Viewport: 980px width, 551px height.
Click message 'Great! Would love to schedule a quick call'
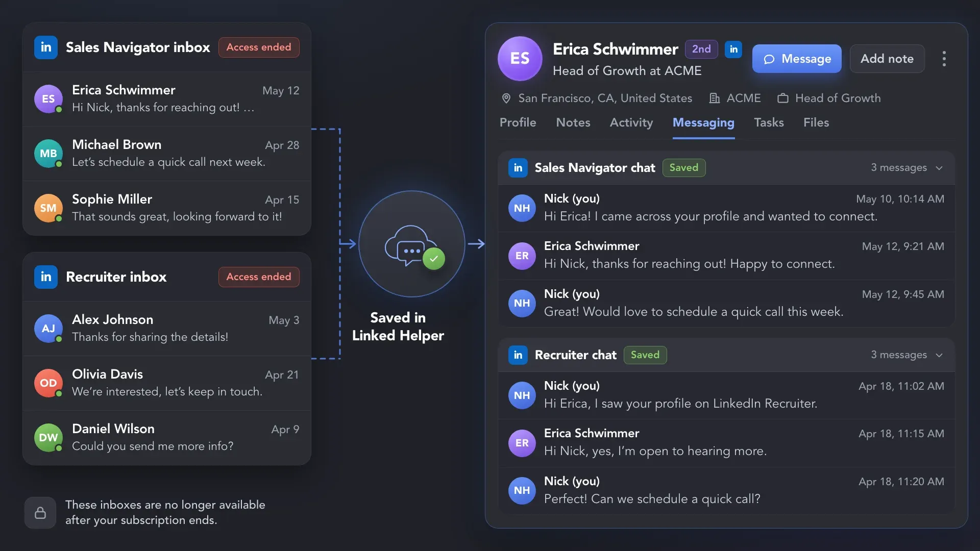pos(694,312)
